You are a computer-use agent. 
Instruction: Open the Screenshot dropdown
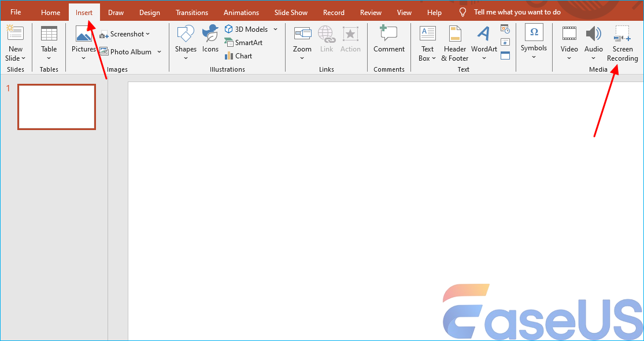click(x=125, y=34)
